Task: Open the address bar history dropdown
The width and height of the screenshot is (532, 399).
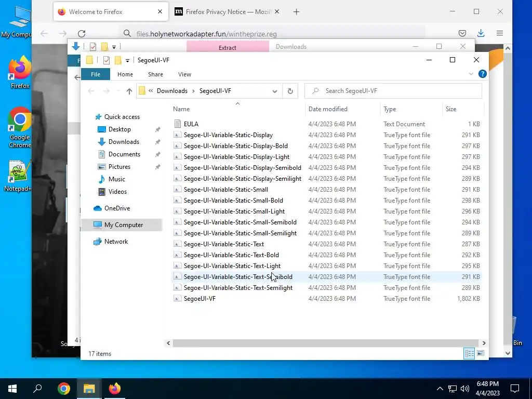Action: point(275,91)
